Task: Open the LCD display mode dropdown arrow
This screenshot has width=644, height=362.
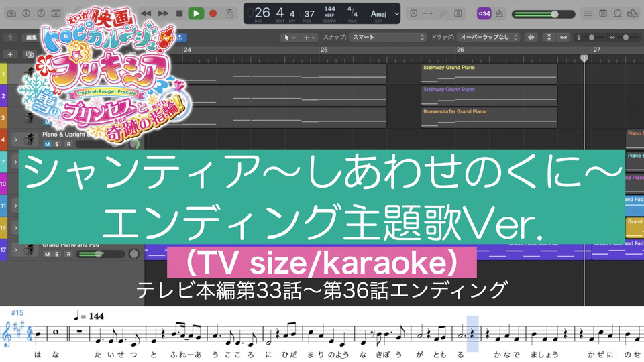Action: click(396, 13)
